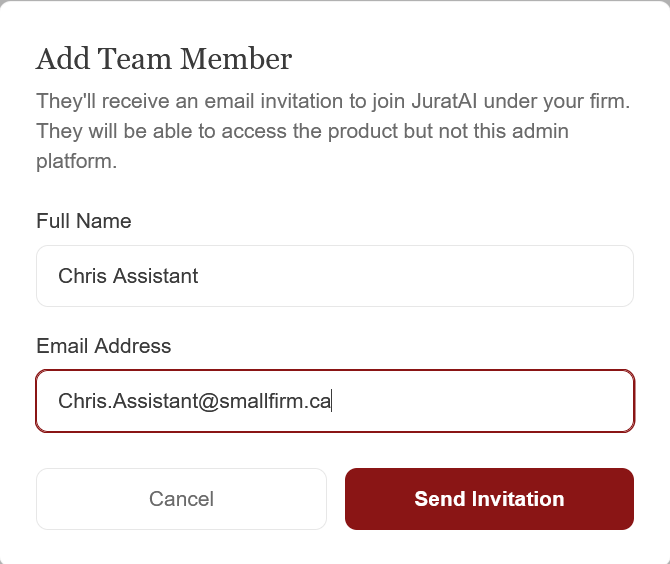Image resolution: width=670 pixels, height=564 pixels.
Task: Click the Email Address label
Action: pos(104,346)
